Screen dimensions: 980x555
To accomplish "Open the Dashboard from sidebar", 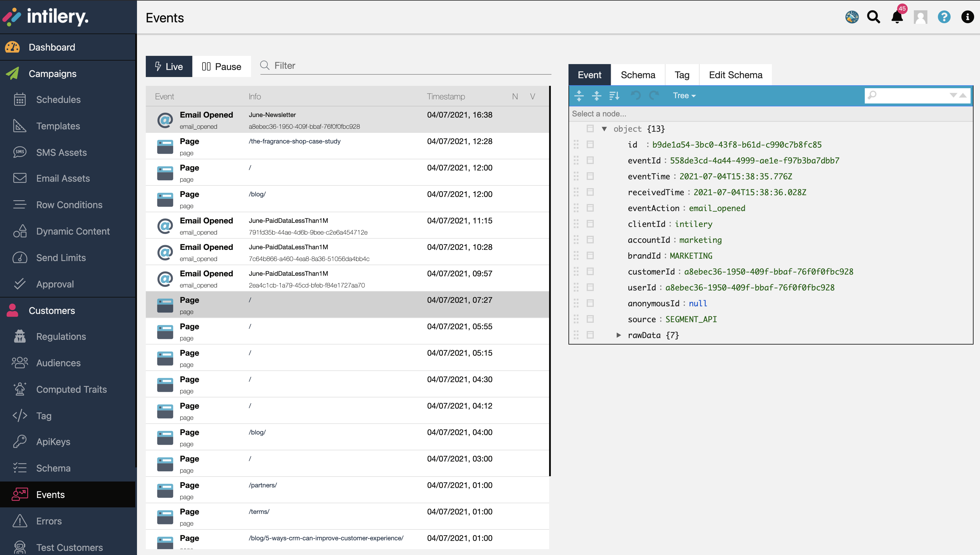I will pyautogui.click(x=52, y=47).
